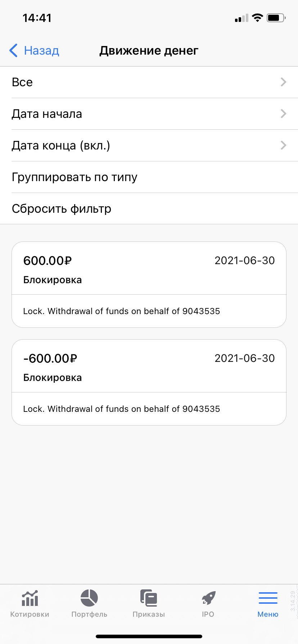The height and width of the screenshot is (644, 298).
Task: Open the Котировки chart icon
Action: (x=30, y=598)
